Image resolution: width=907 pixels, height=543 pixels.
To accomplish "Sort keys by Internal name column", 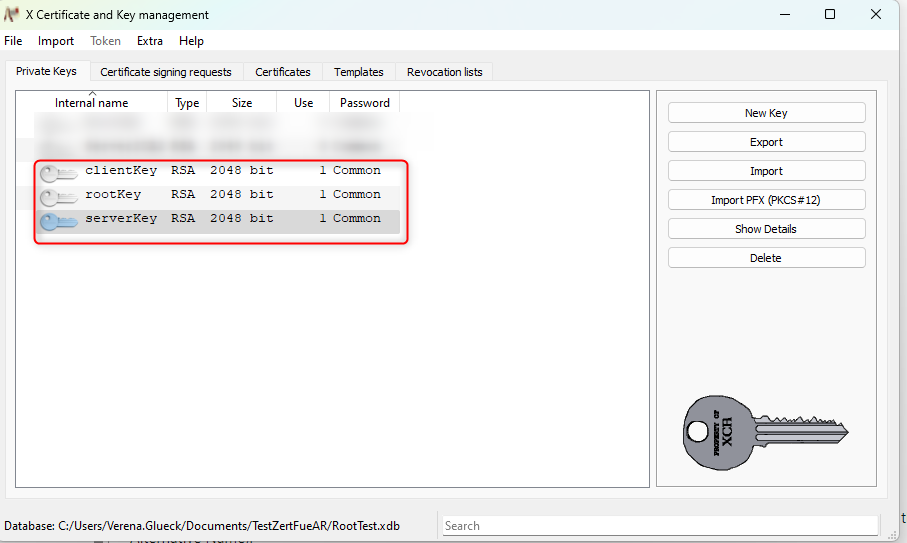I will tap(91, 103).
